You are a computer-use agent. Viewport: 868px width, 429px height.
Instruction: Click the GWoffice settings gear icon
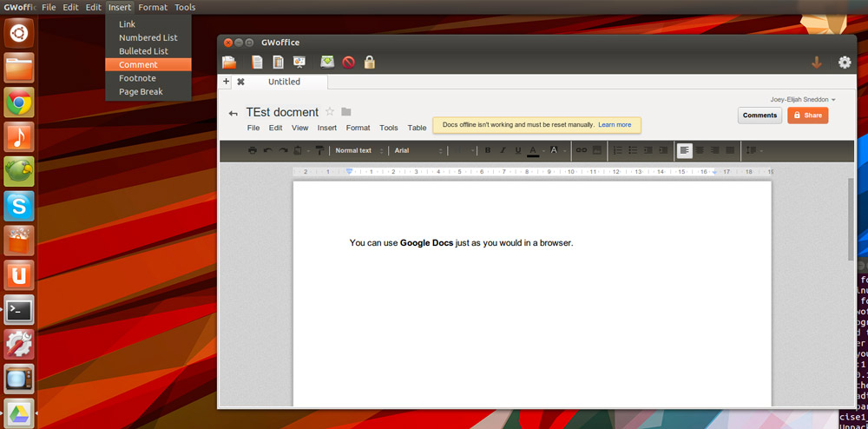(844, 63)
